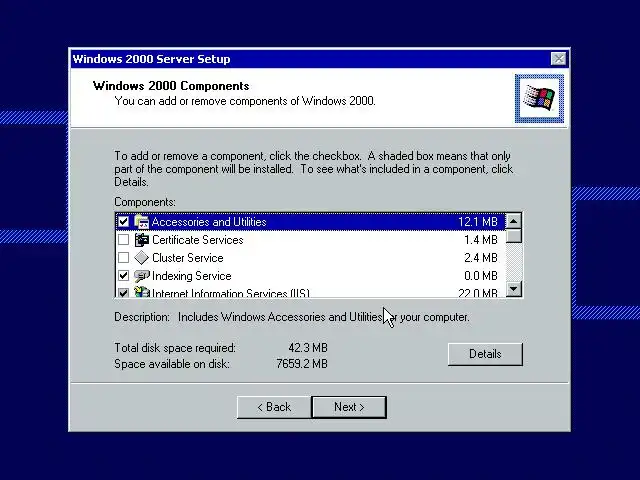Click the Cluster Service diamond icon
This screenshot has width=640, height=480.
coord(141,258)
